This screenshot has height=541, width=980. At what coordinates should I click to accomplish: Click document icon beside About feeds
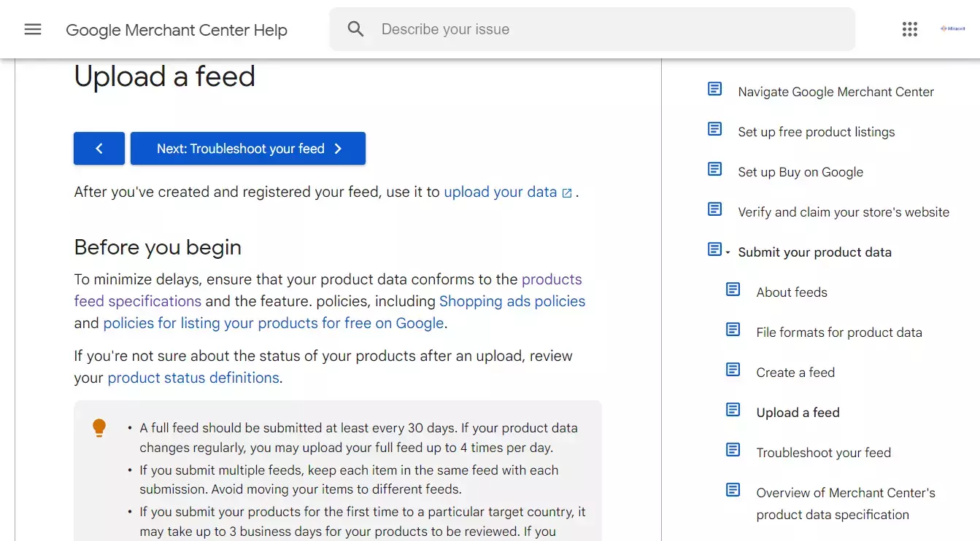tap(733, 289)
